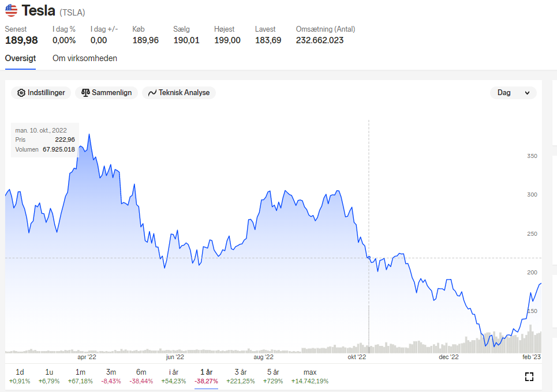557x392 pixels.
Task: Click the dec '22 axis label
Action: [x=448, y=357]
